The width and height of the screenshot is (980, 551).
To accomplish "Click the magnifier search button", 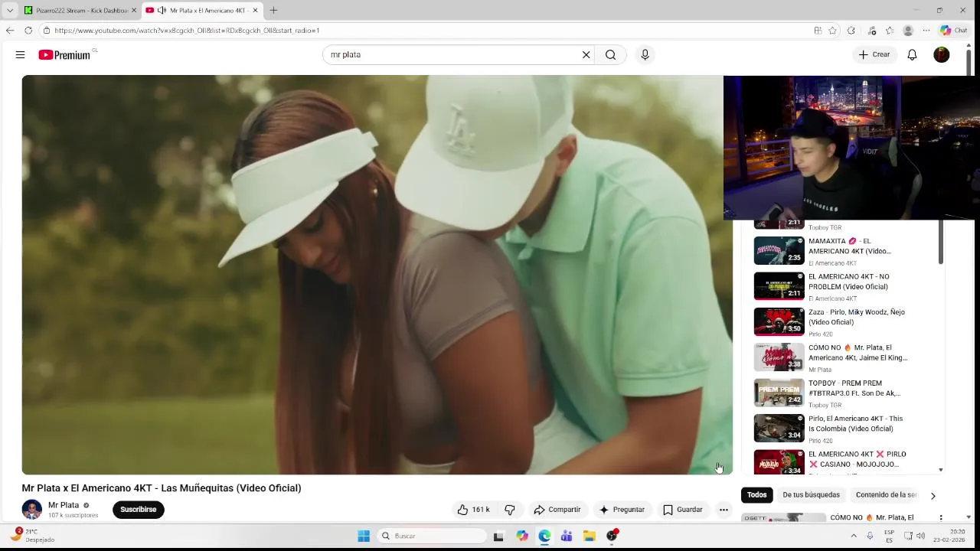I will pyautogui.click(x=610, y=54).
